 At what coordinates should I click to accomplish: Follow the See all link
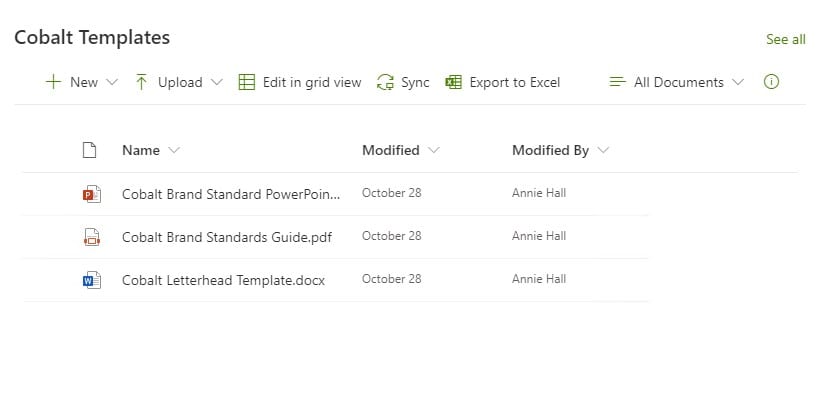click(x=786, y=39)
